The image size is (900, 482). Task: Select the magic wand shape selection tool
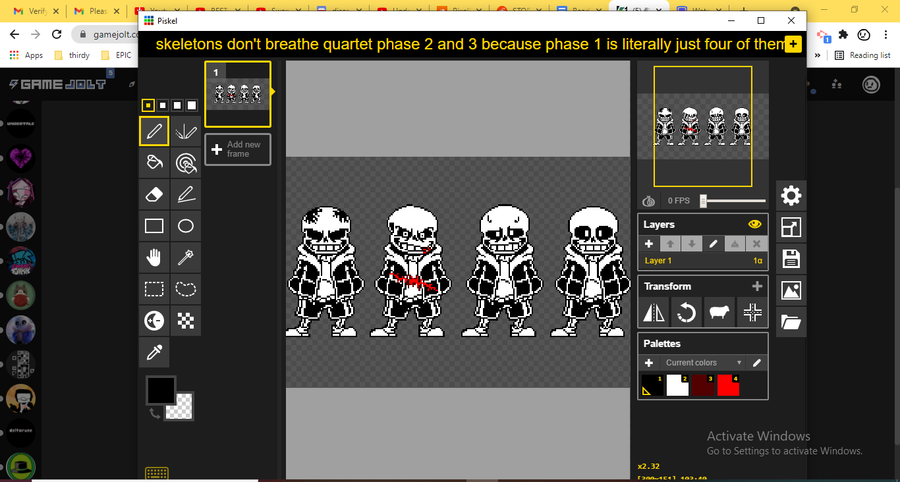coord(185,258)
